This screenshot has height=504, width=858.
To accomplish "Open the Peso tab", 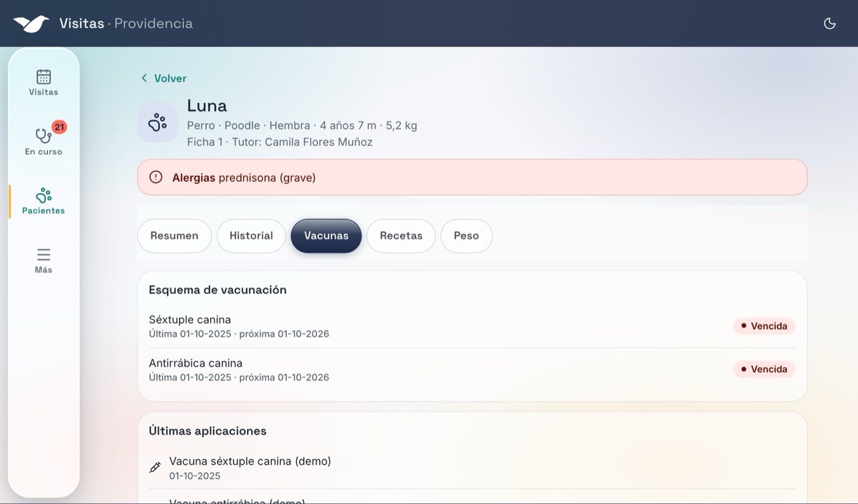I will (466, 236).
